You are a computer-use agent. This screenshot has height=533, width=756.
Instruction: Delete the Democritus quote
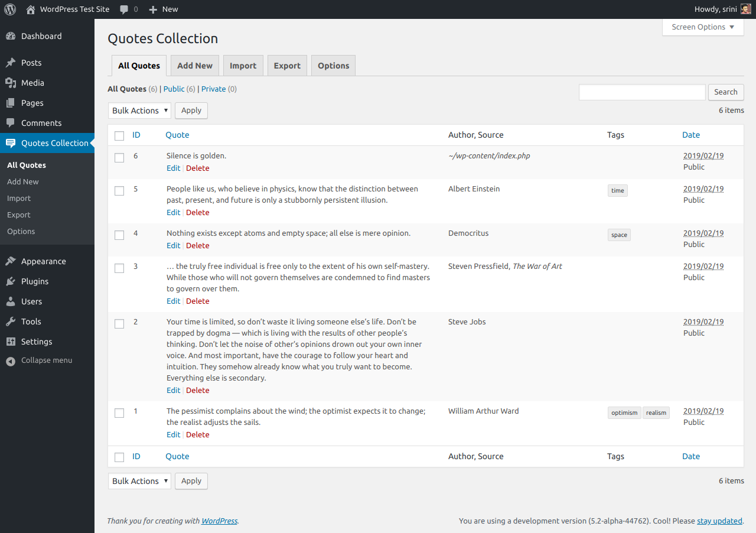197,245
